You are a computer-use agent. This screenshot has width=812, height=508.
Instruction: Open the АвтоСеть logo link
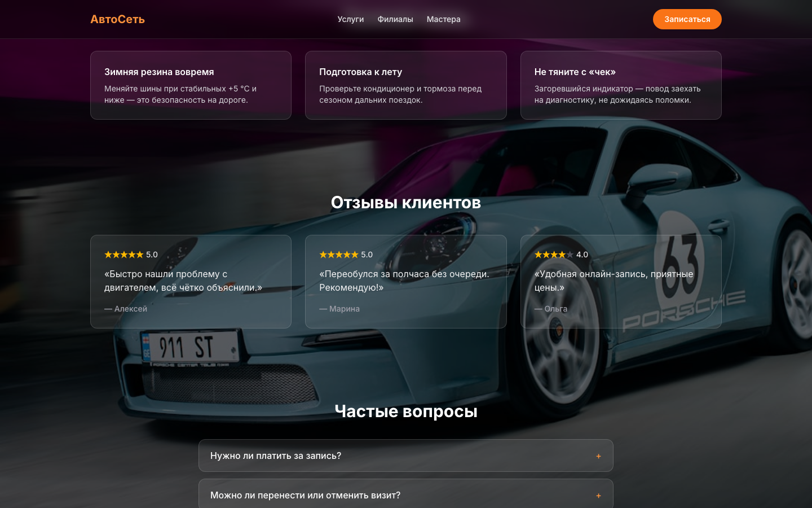tap(117, 19)
